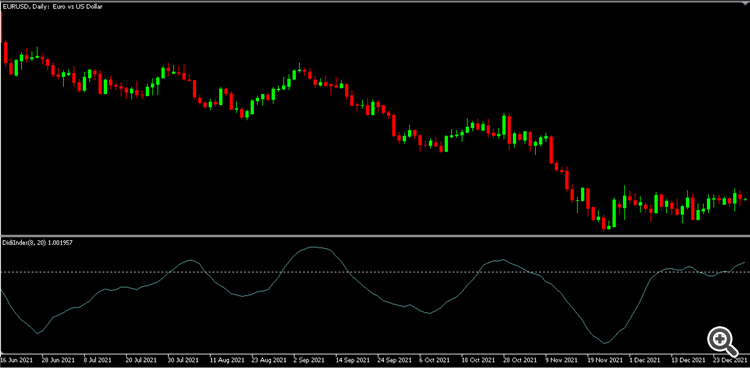Click the 16 Jun 2021 date label
Image resolution: width=750 pixels, height=368 pixels.
[17, 359]
